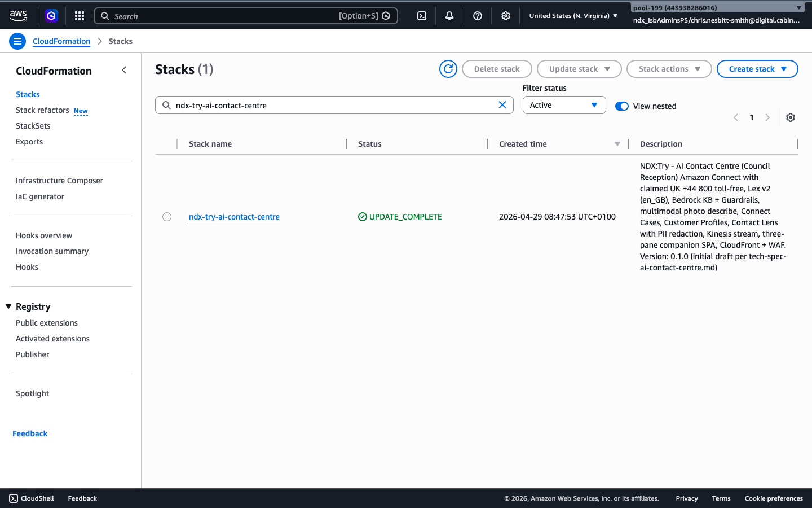
Task: Click the CloudFormation breadcrumb link
Action: point(61,41)
